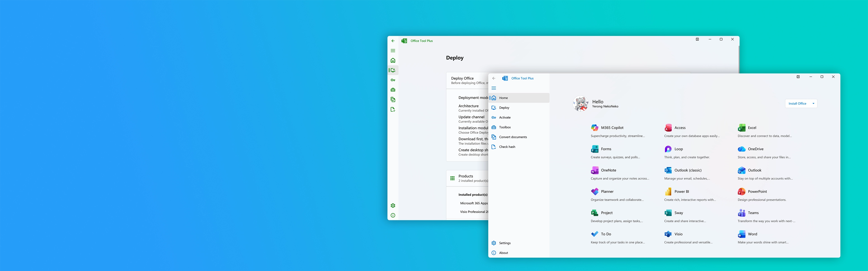Viewport: 868px width, 271px height.
Task: Toggle the hamburger menu in front window
Action: [494, 88]
